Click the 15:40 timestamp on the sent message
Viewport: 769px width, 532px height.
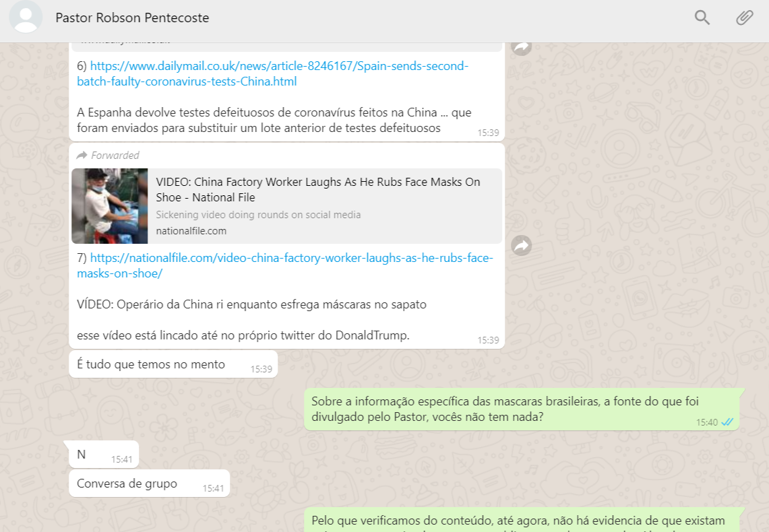point(707,422)
